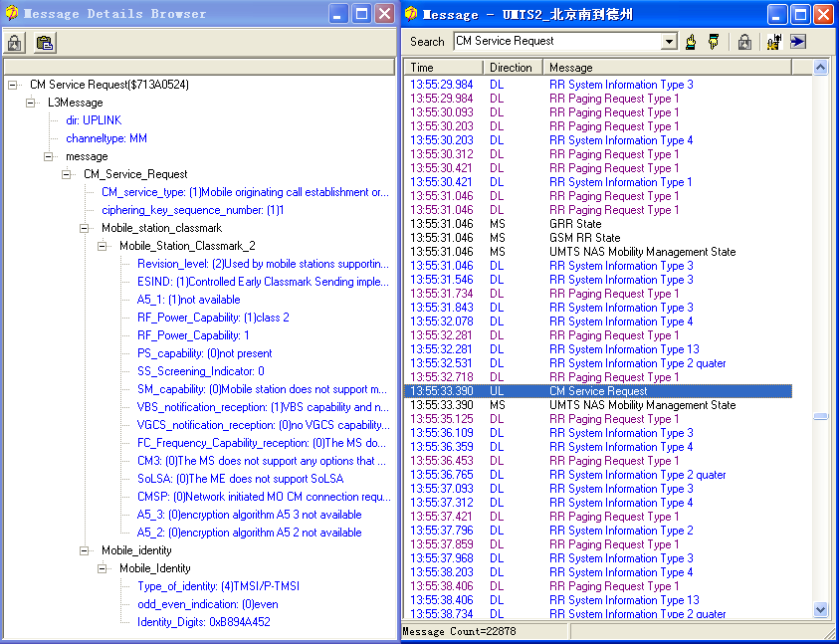The image size is (839, 644).
Task: Click the filter settings icon beside the padlock
Action: click(773, 42)
